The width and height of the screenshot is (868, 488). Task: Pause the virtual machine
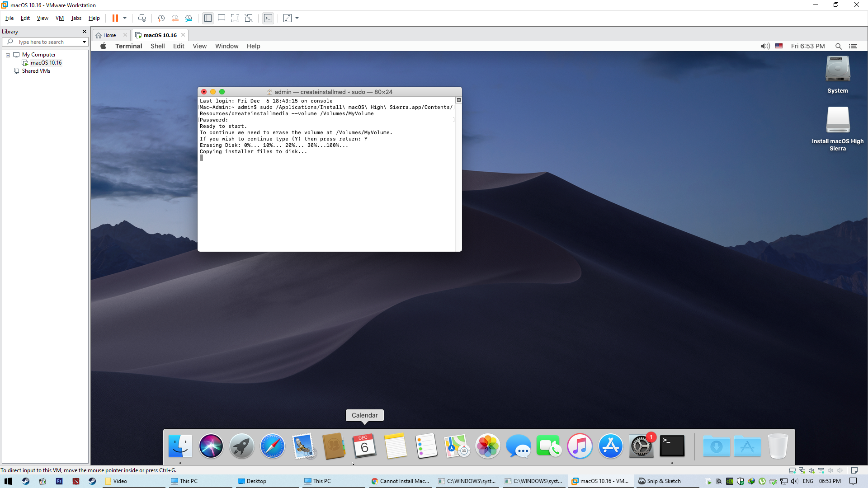(115, 18)
